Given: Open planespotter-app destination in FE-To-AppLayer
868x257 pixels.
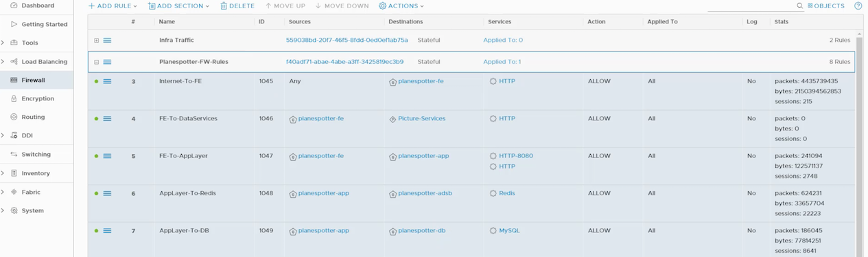Looking at the screenshot, I should (x=423, y=155).
